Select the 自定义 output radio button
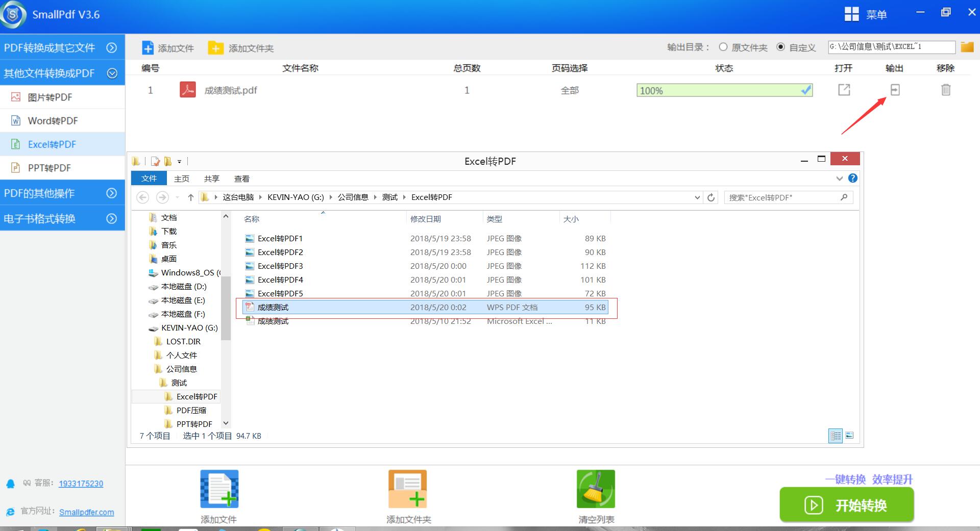The image size is (980, 531). [x=780, y=47]
